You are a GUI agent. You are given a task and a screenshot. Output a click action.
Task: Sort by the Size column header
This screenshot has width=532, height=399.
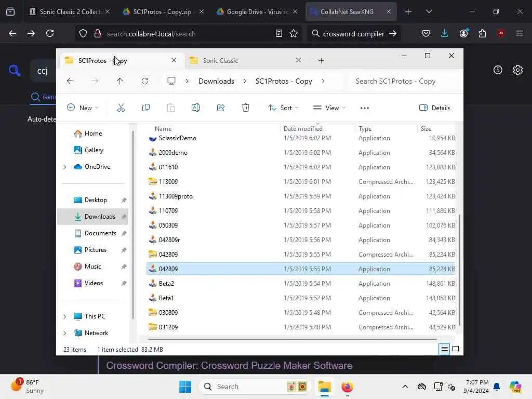click(x=426, y=129)
